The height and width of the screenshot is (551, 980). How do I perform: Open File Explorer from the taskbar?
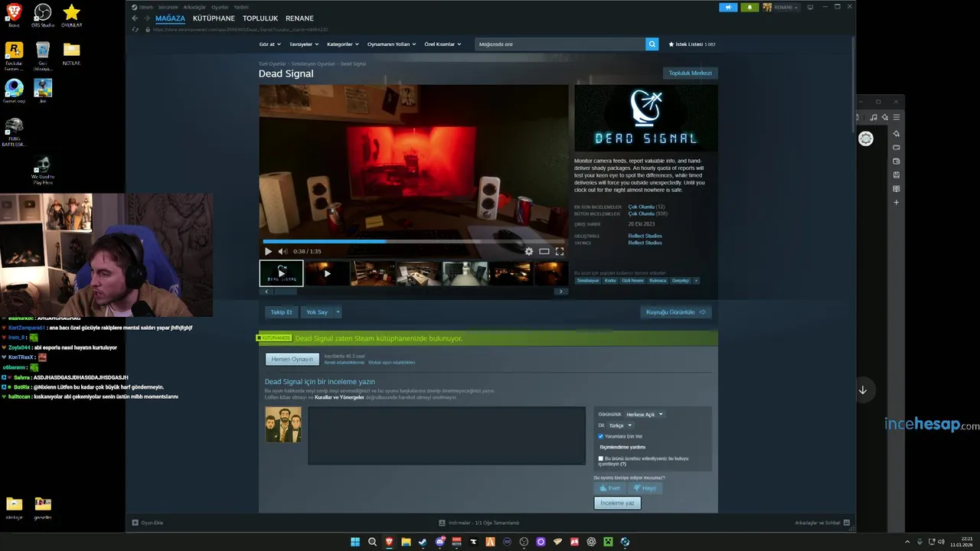pos(406,542)
